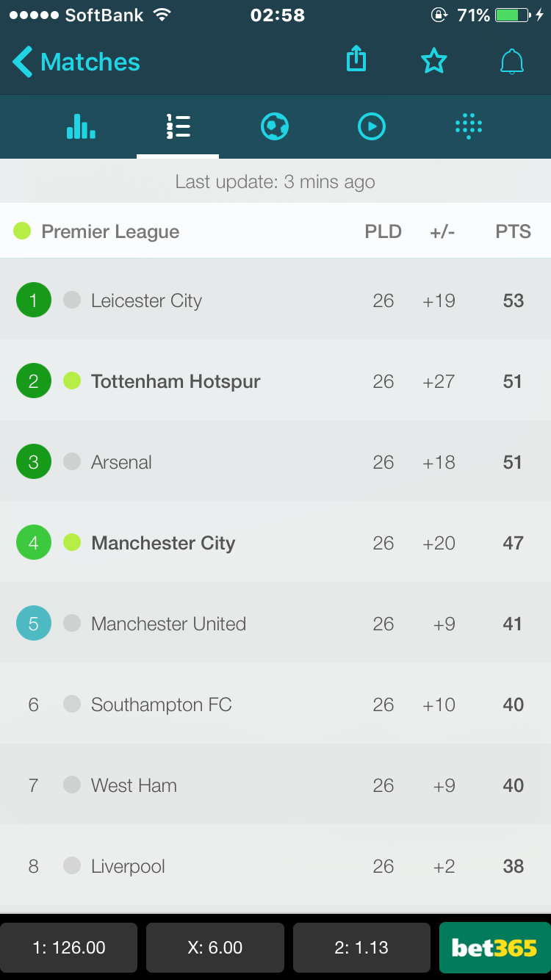Select the league table list tab
The image size is (551, 980).
coord(178,126)
